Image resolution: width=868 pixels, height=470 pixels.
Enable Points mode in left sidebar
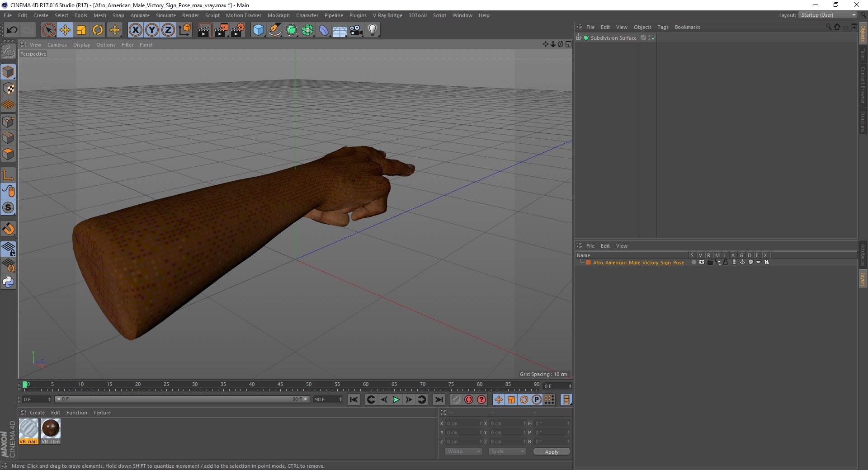(8, 122)
